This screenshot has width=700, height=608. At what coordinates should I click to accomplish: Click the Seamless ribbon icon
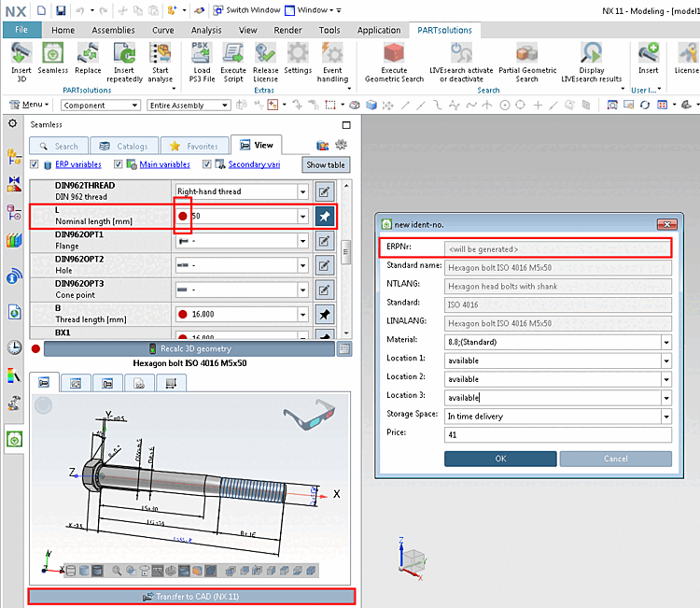(53, 54)
